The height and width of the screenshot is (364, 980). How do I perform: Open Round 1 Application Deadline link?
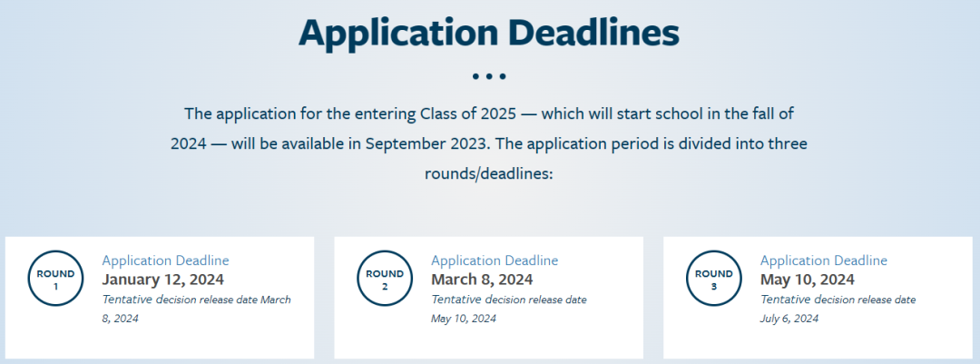point(166,261)
